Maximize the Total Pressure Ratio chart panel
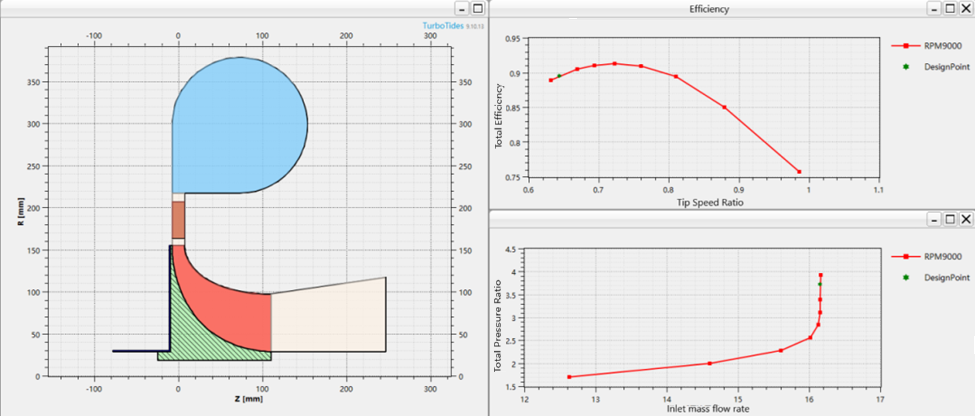 [949, 218]
